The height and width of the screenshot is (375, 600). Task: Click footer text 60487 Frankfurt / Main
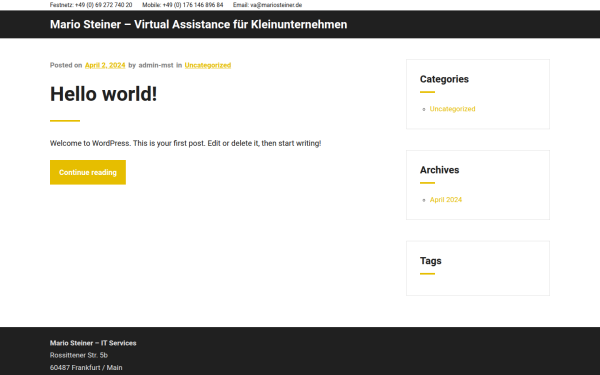pos(86,367)
